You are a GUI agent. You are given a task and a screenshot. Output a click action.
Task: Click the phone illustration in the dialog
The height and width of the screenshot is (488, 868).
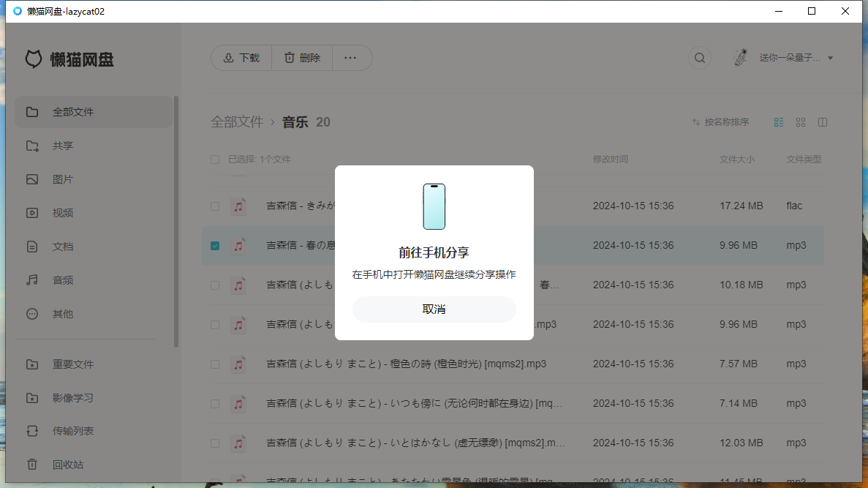point(434,206)
